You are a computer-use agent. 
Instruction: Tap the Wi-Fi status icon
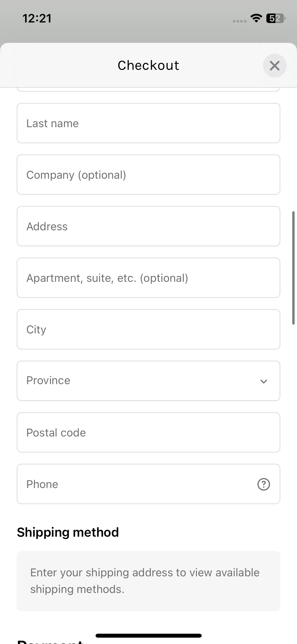(256, 18)
